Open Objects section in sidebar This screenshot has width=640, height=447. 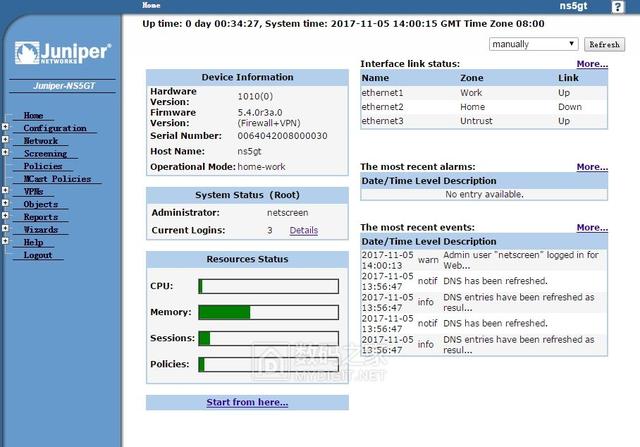click(40, 204)
